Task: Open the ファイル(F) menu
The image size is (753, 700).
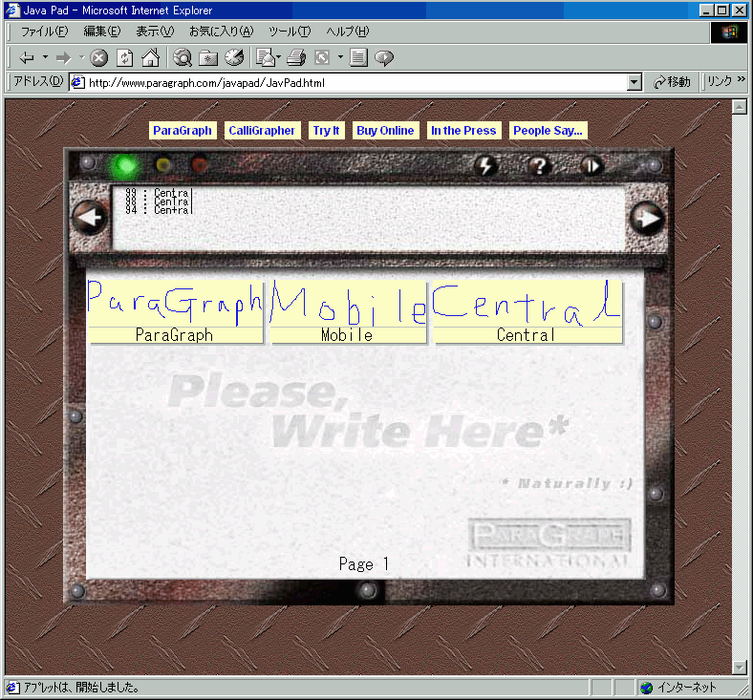Action: click(x=44, y=32)
